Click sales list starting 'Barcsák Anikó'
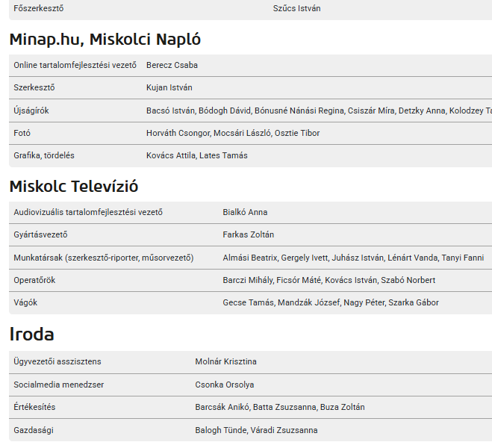Viewport: 492px width, 448px height. [280, 407]
